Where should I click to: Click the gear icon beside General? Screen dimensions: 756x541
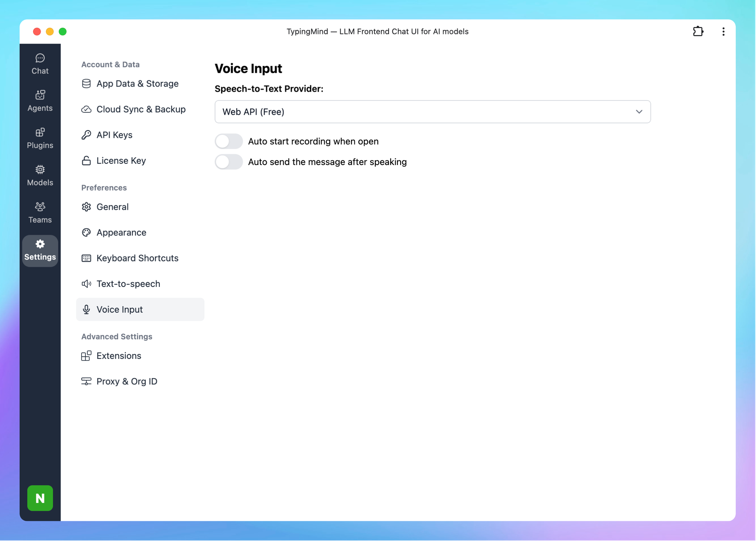[x=86, y=207]
